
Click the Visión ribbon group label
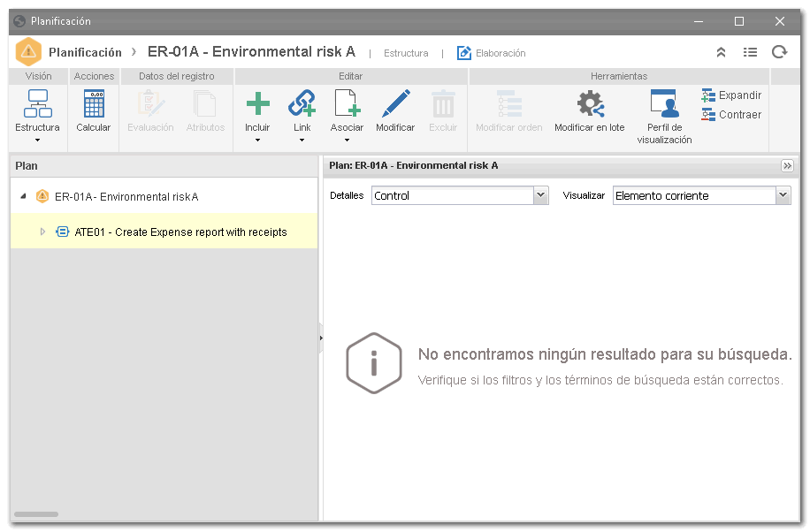point(39,77)
